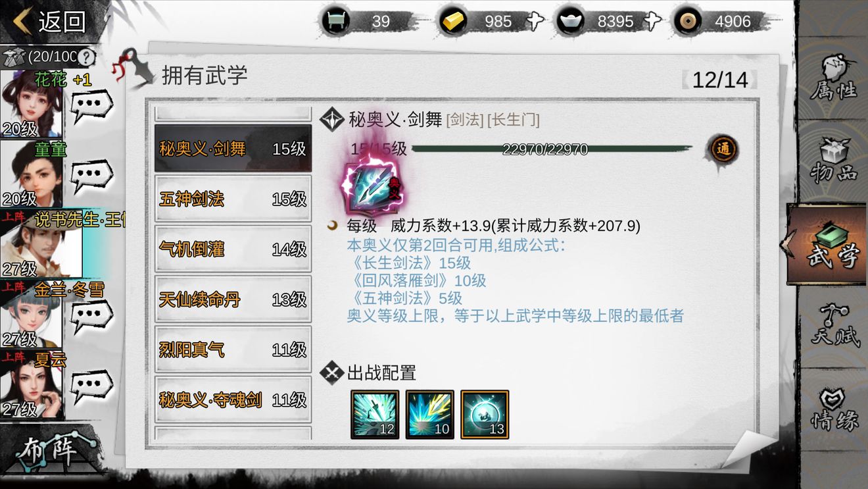
Task: Select the battle skill slot level 13
Action: [485, 415]
